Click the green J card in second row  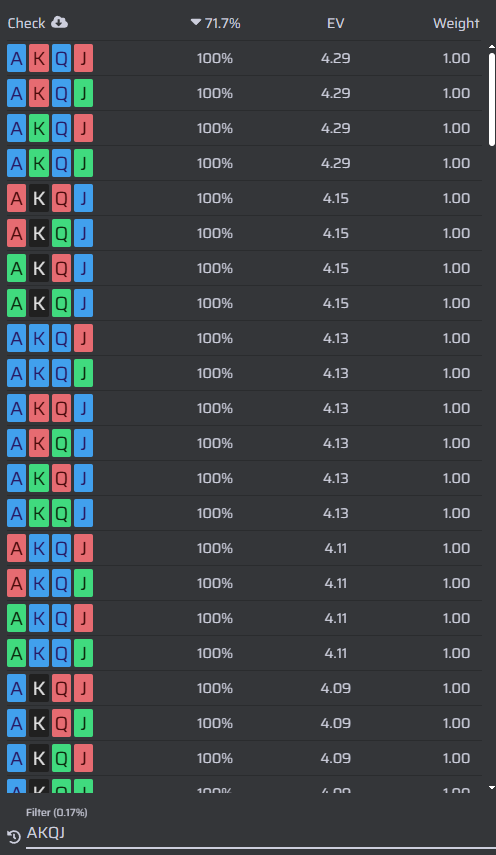83,93
